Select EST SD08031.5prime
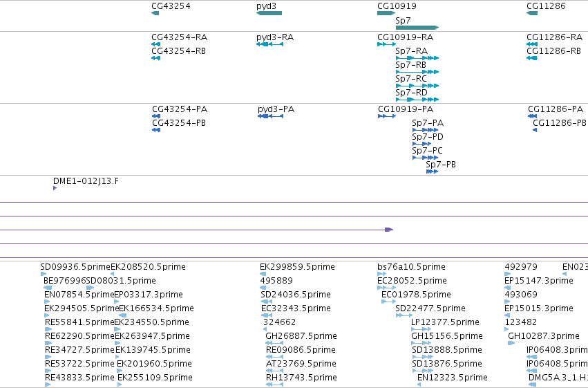 click(x=90, y=288)
